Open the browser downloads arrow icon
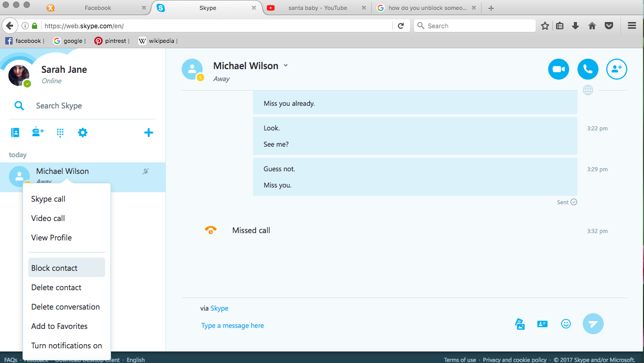 click(x=575, y=26)
